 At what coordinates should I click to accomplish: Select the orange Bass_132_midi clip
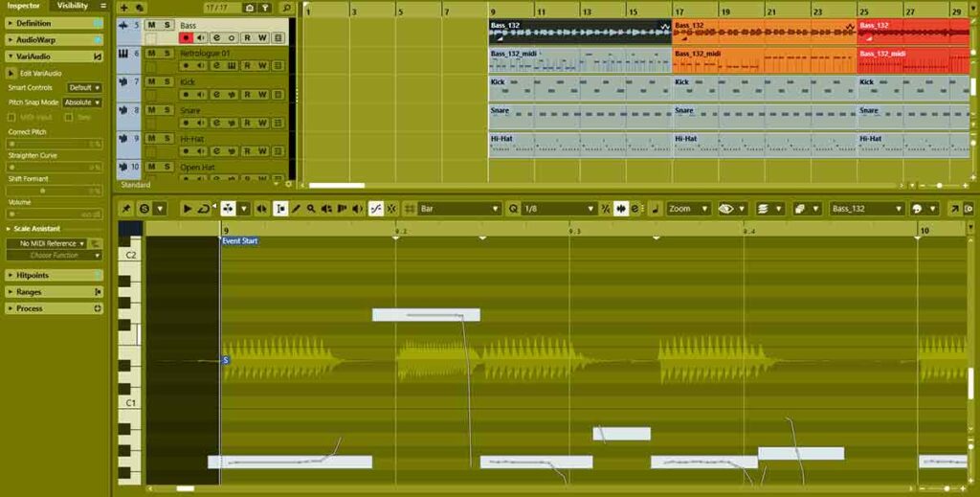[x=765, y=60]
